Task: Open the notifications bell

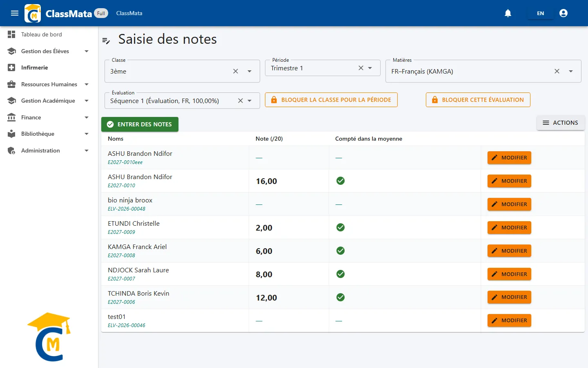Action: coord(508,13)
